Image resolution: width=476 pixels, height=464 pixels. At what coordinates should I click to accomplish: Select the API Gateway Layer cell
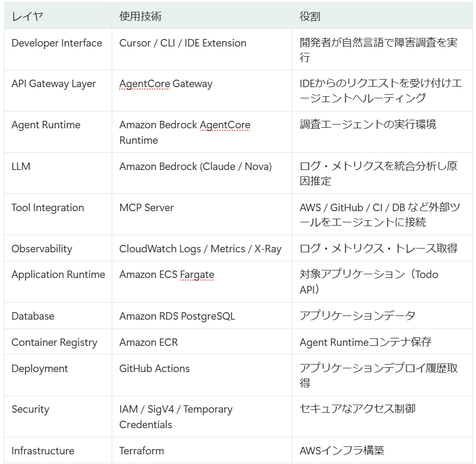pos(53,84)
